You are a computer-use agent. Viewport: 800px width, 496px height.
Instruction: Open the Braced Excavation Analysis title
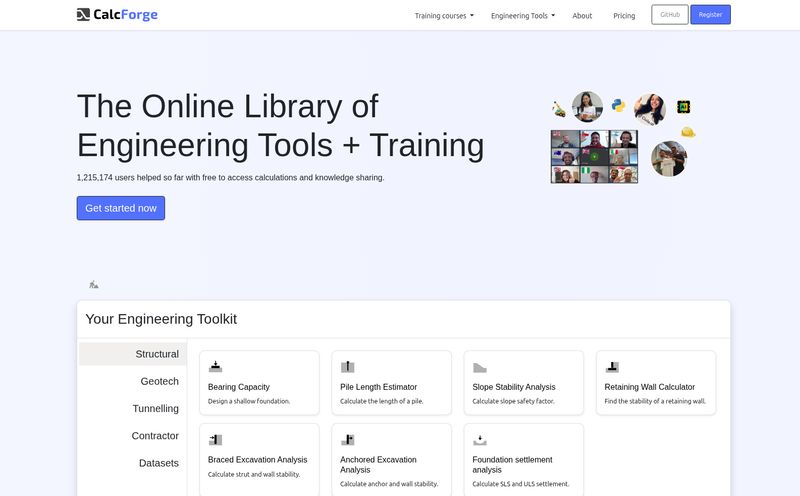click(258, 460)
